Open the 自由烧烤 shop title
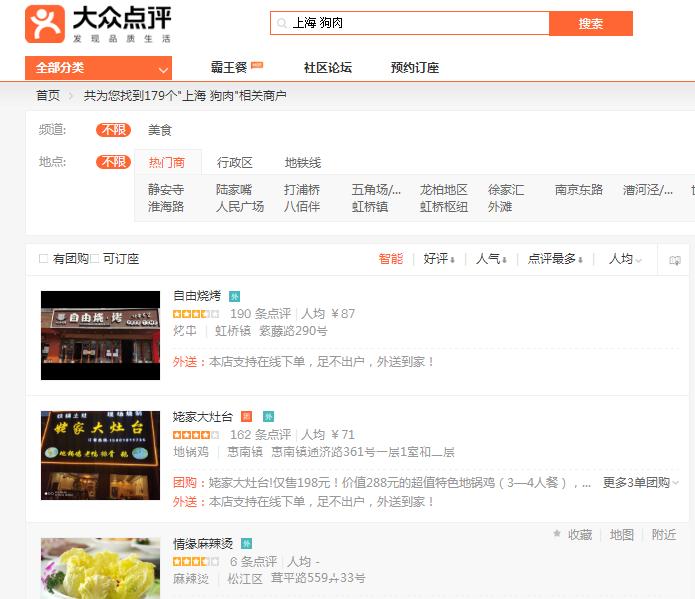Viewport: 695px width, 599px height. pyautogui.click(x=197, y=296)
